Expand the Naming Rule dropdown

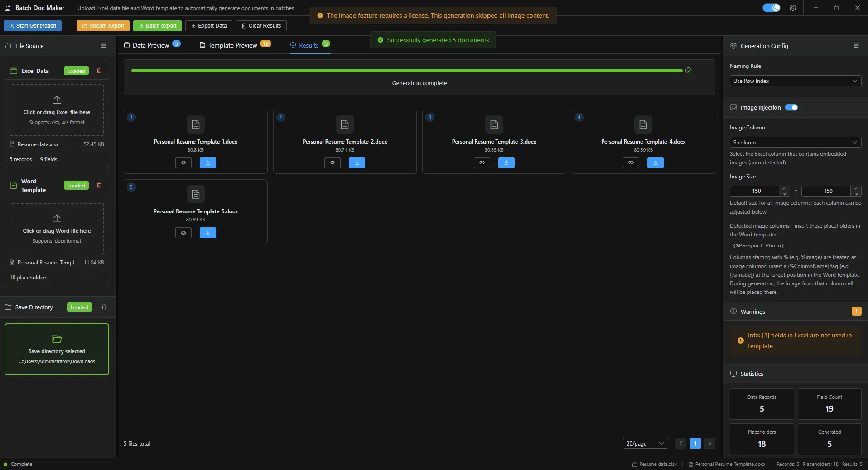[796, 81]
